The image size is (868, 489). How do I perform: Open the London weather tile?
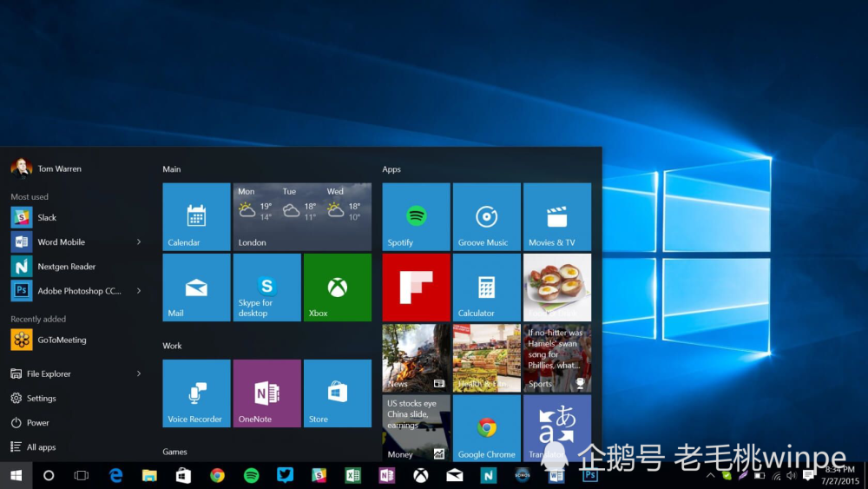coord(302,216)
